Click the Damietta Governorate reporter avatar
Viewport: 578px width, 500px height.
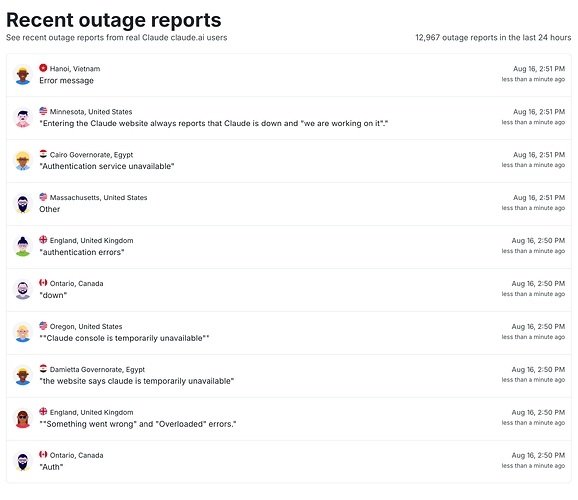tap(23, 375)
